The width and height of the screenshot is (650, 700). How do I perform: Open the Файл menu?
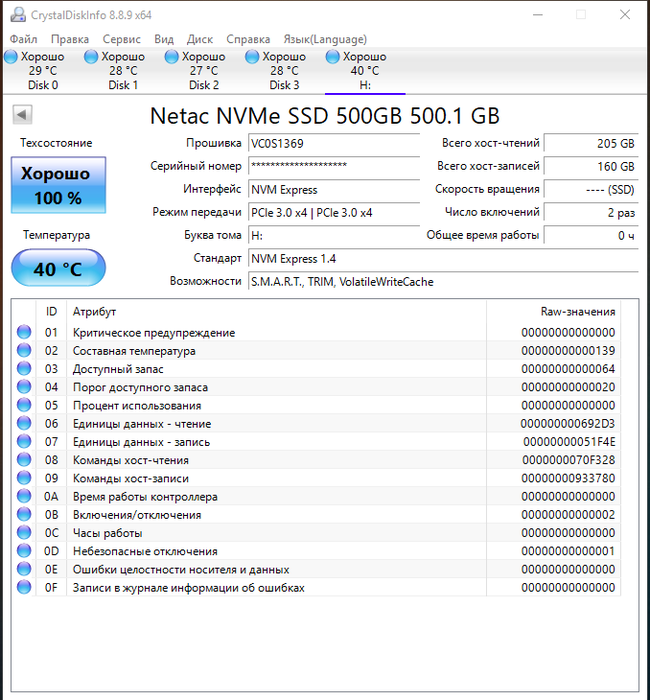click(x=23, y=39)
